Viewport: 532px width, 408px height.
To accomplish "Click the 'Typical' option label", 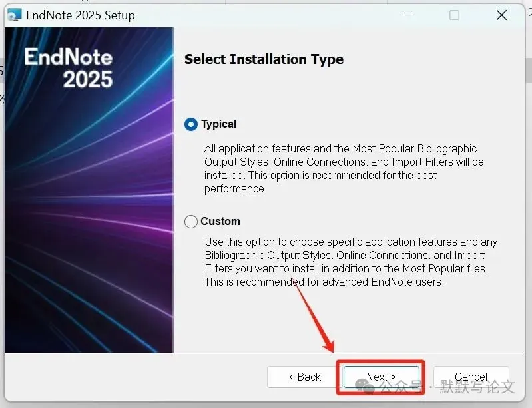I will (218, 124).
